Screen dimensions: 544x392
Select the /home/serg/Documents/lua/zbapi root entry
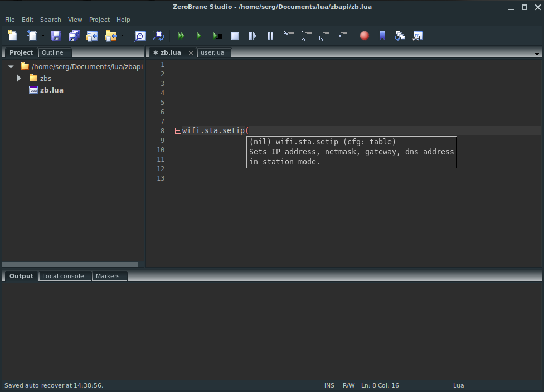click(87, 67)
